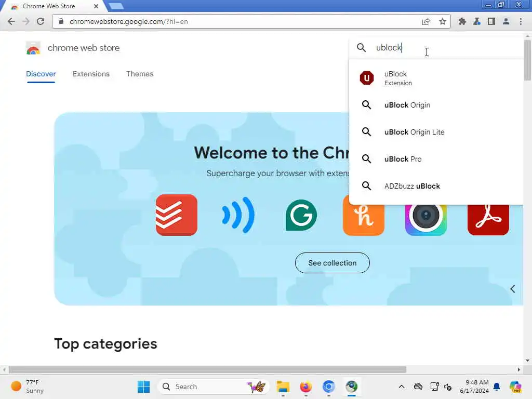532x399 pixels.
Task: Open Firefox from the taskbar
Action: (305, 387)
